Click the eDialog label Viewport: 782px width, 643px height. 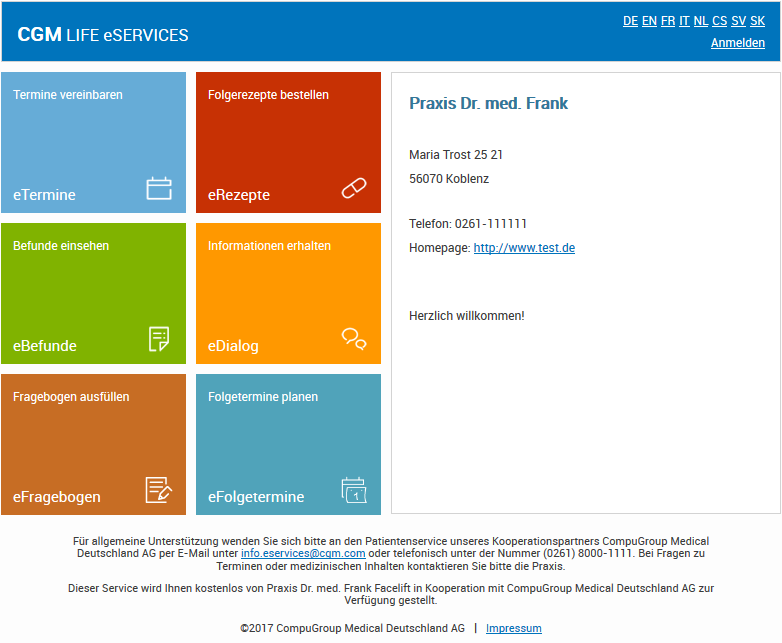(x=233, y=346)
